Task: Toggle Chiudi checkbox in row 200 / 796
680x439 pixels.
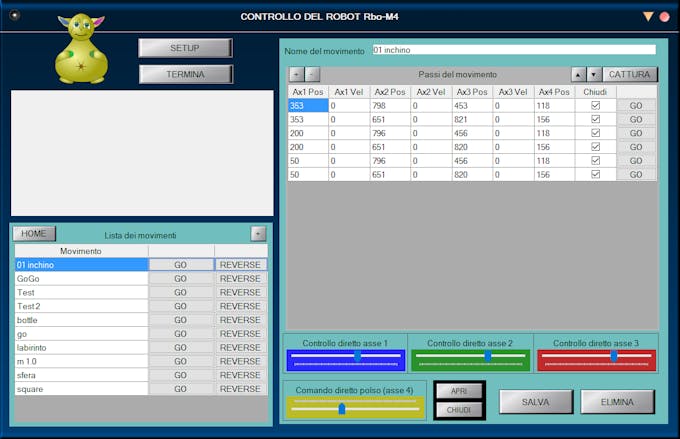Action: pyautogui.click(x=595, y=133)
